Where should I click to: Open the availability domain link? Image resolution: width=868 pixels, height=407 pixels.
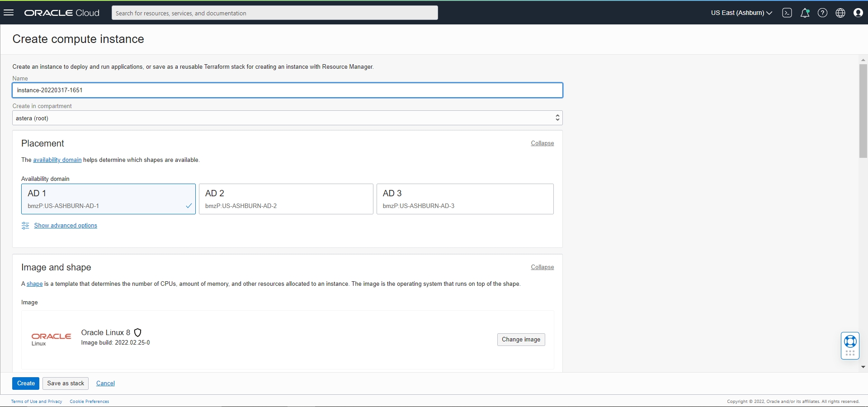tap(57, 160)
